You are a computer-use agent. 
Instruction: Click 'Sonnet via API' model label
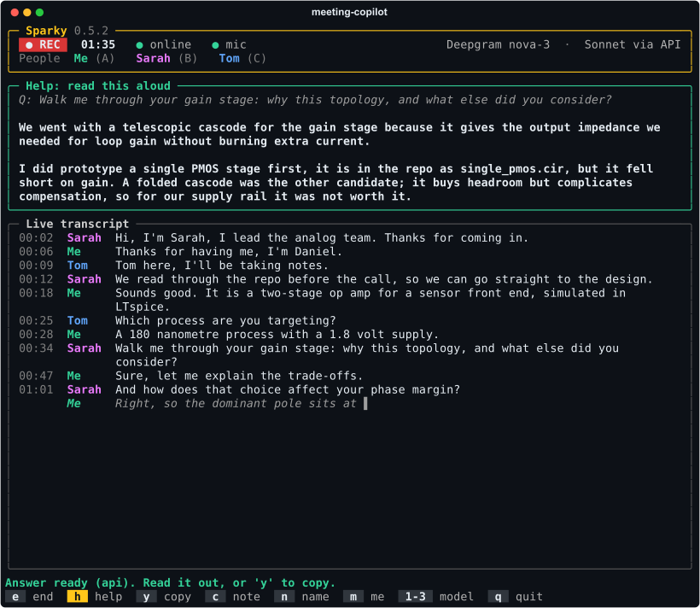click(633, 44)
